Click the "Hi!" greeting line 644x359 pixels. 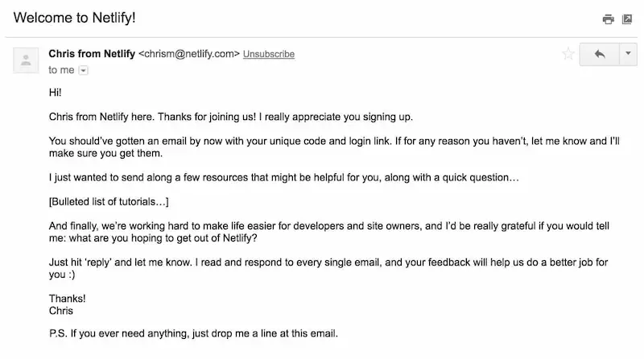click(x=56, y=94)
